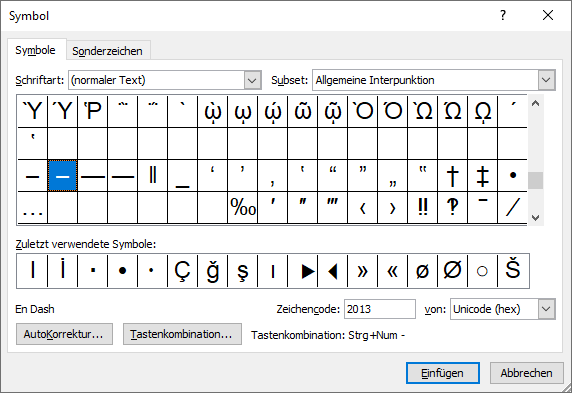This screenshot has height=393, width=572.
Task: Open the Symbole tab
Action: (35, 50)
